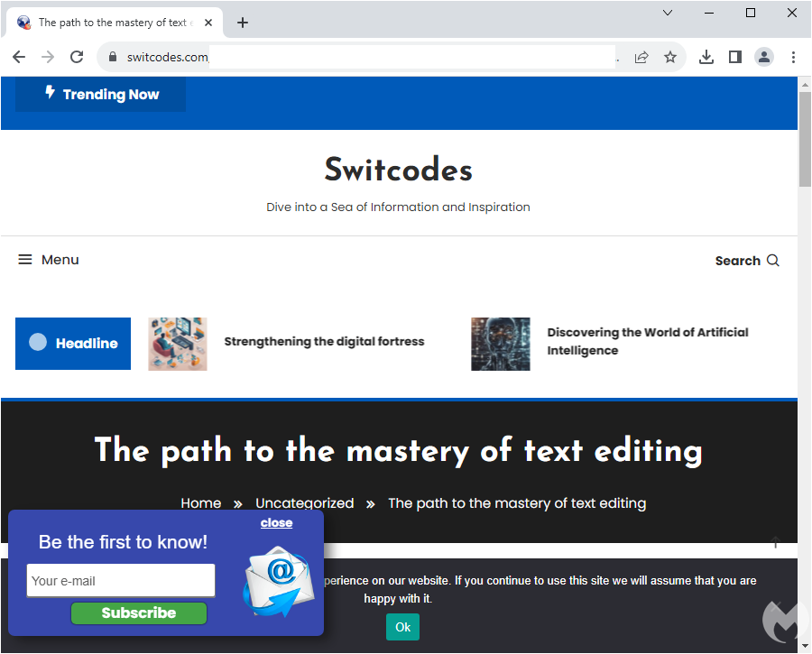The width and height of the screenshot is (812, 654).
Task: Reload the current page
Action: [x=77, y=57]
